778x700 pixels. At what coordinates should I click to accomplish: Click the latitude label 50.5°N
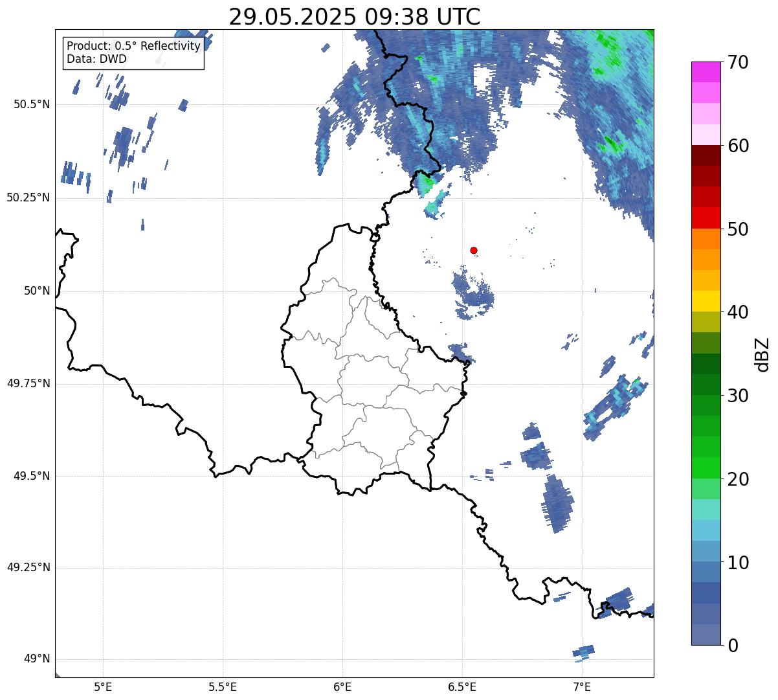pyautogui.click(x=32, y=105)
